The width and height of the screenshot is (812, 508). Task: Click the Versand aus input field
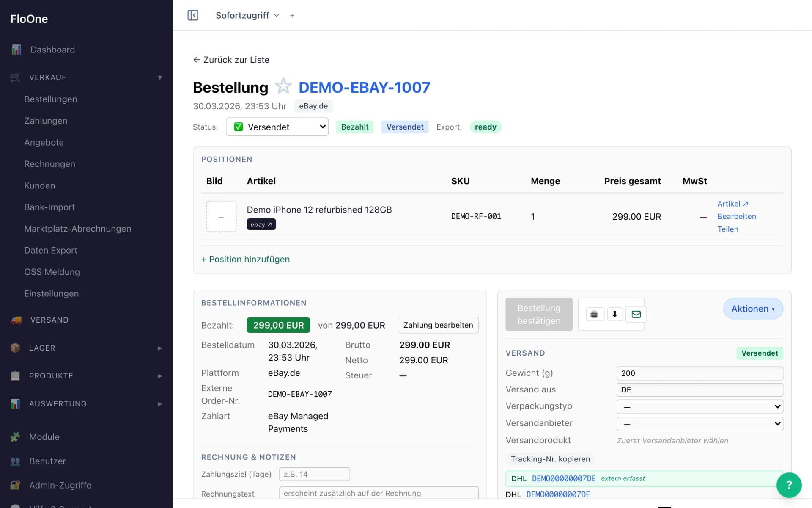click(x=700, y=389)
